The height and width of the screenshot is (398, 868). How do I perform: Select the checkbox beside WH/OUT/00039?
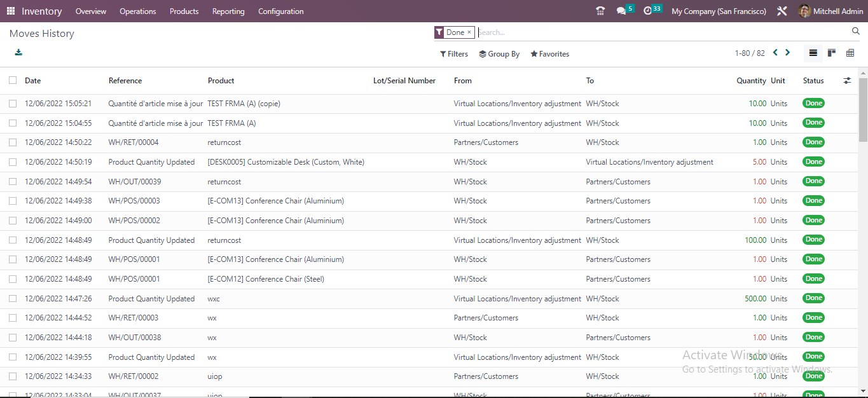point(11,181)
